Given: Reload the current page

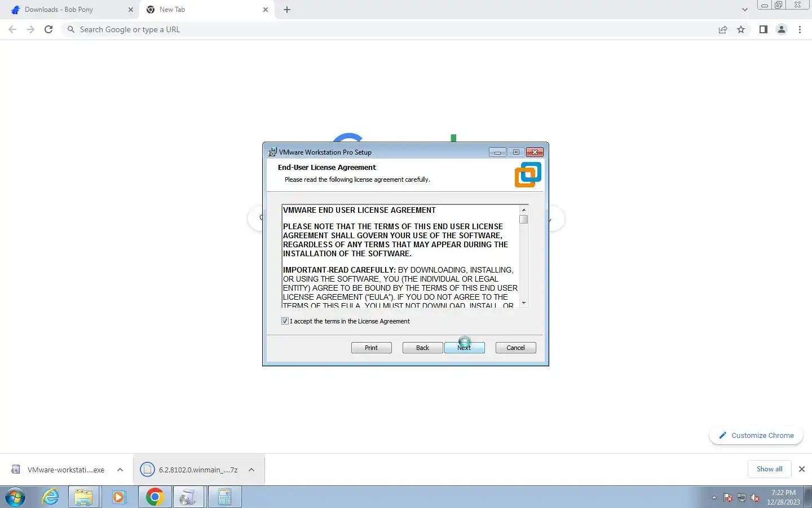Looking at the screenshot, I should click(x=48, y=29).
